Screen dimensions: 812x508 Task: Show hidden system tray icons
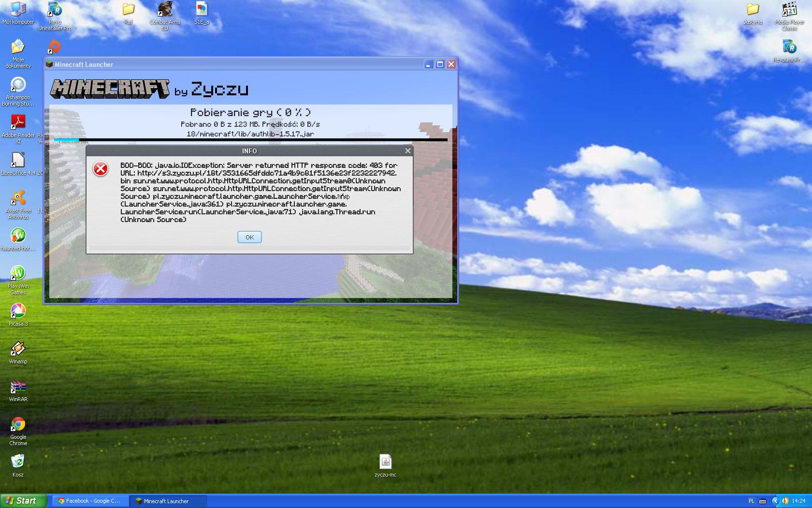(x=776, y=501)
